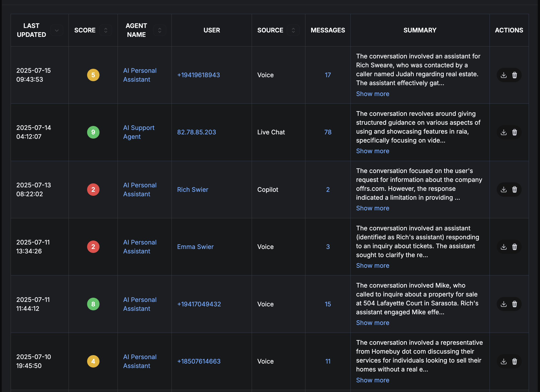Select the 2025-07-13 08:22:02 timestamp

click(34, 190)
